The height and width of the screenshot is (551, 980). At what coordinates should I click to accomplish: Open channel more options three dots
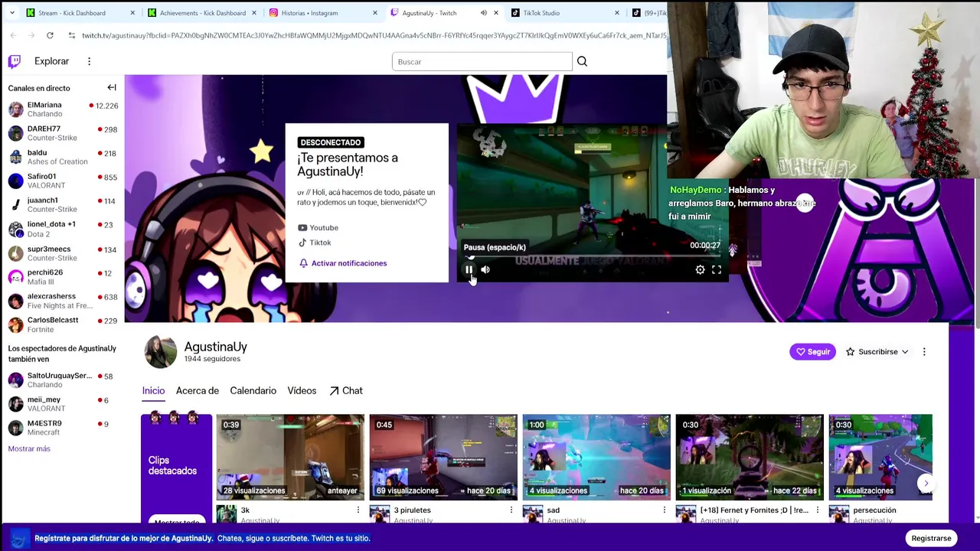pos(924,351)
